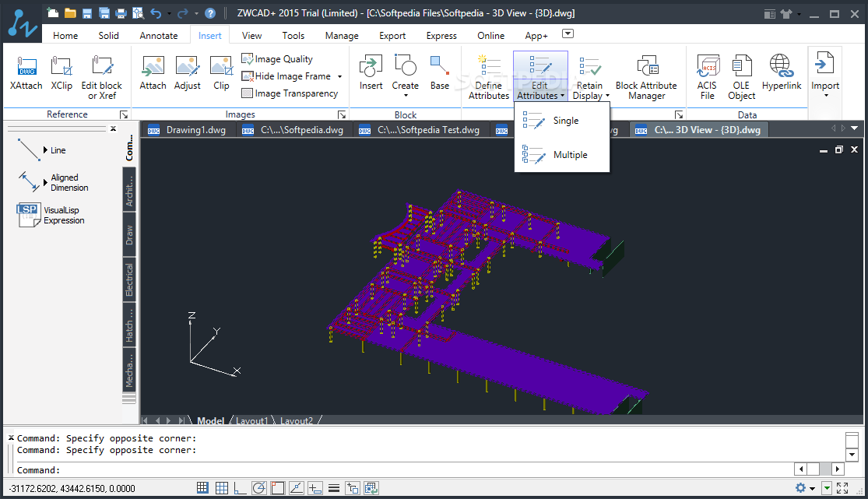Select the Line tool in palette

click(41, 150)
